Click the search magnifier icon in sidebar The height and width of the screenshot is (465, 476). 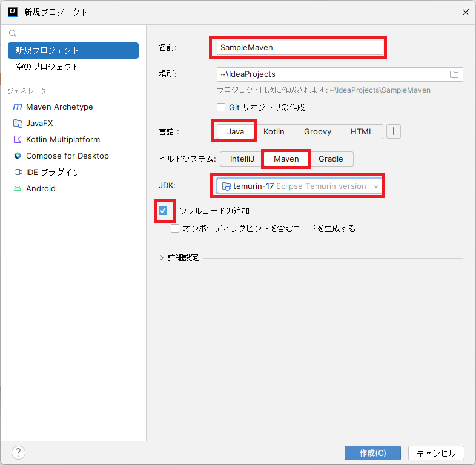click(x=13, y=33)
